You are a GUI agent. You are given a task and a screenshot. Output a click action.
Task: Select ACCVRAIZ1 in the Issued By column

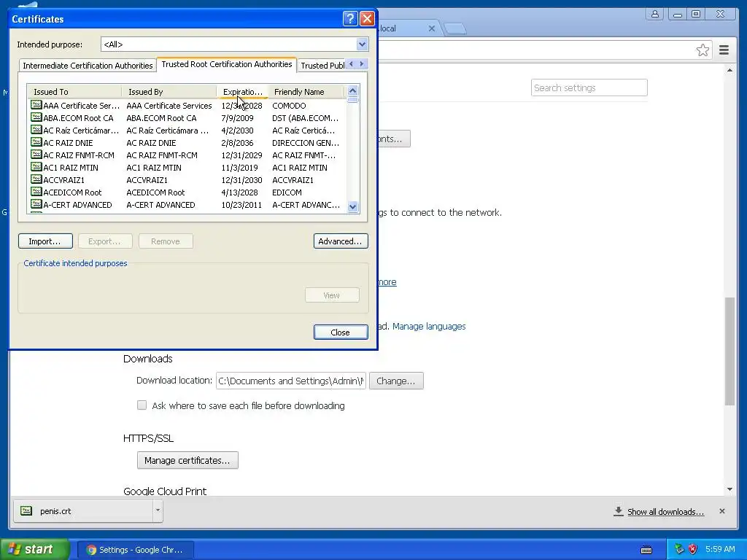pos(147,180)
